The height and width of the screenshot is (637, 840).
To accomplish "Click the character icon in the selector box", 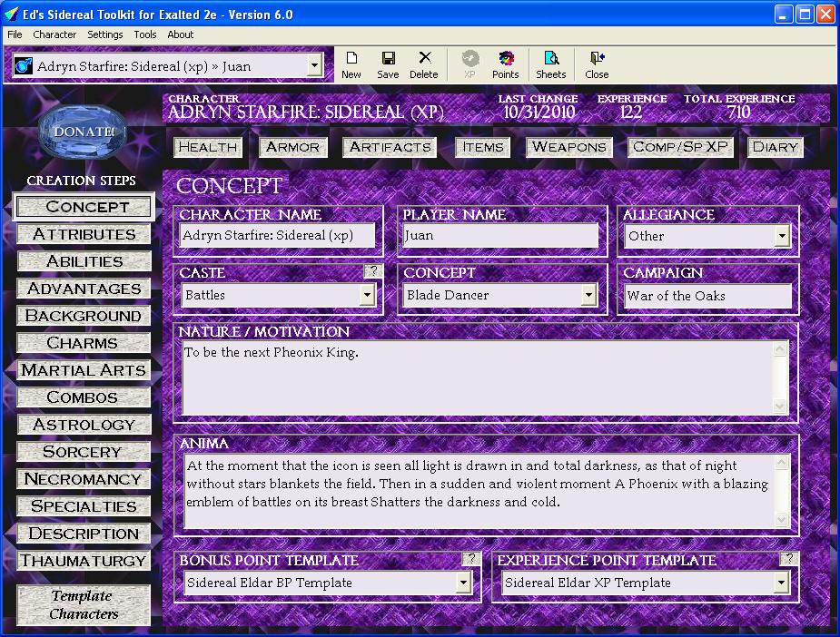I will (23, 66).
